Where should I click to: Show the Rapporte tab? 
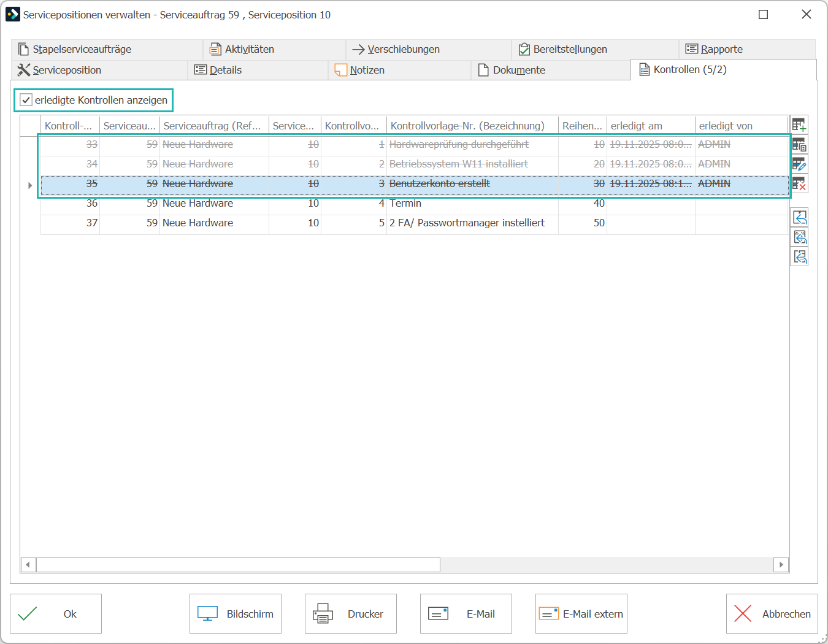tap(747, 49)
